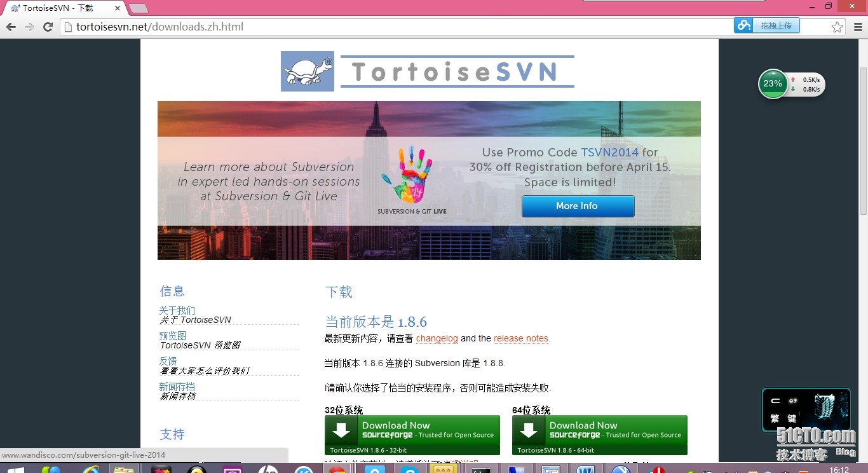Click the More Info banner button
The height and width of the screenshot is (473, 868).
pos(578,206)
